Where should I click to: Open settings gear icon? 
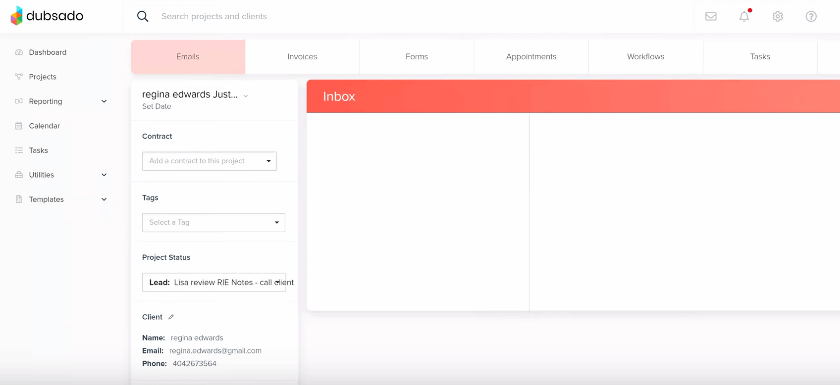pyautogui.click(x=778, y=17)
